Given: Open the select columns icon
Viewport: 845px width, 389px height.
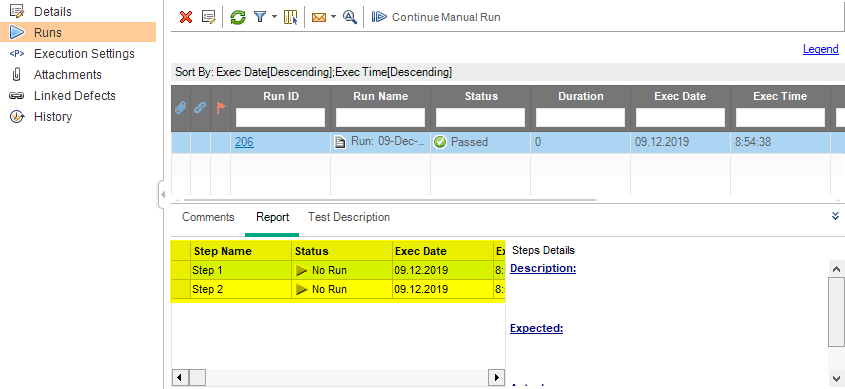Looking at the screenshot, I should tap(290, 17).
